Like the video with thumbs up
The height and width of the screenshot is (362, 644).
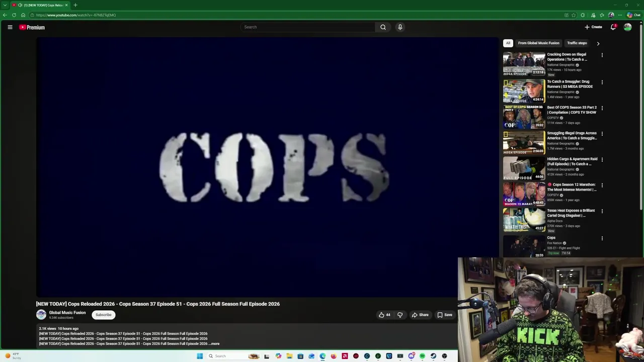coord(385,315)
